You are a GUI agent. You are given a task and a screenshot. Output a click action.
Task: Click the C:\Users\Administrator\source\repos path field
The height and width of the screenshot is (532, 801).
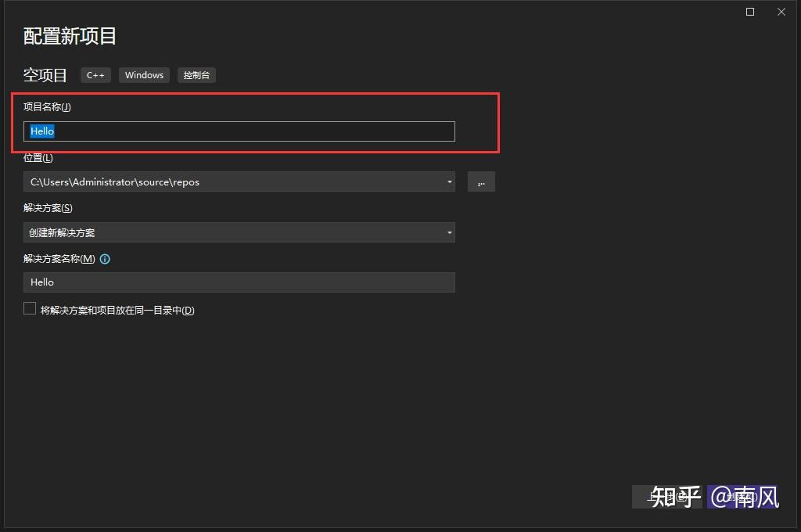point(235,182)
